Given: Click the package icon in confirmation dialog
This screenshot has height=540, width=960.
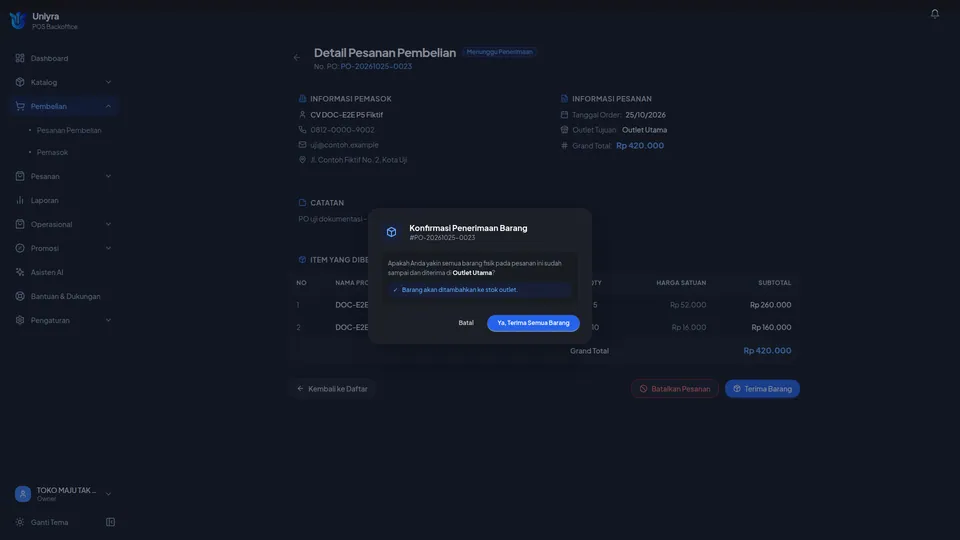Looking at the screenshot, I should (x=391, y=232).
